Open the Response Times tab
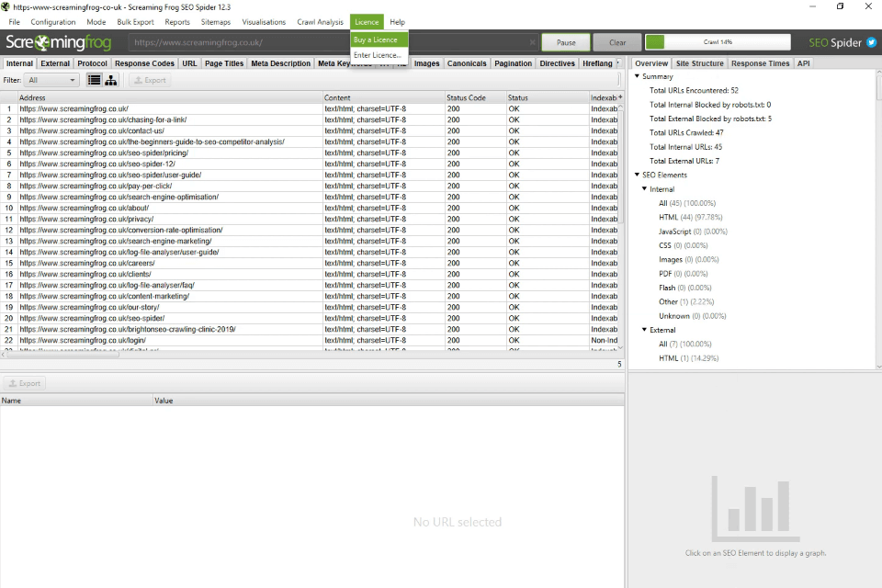 point(760,63)
